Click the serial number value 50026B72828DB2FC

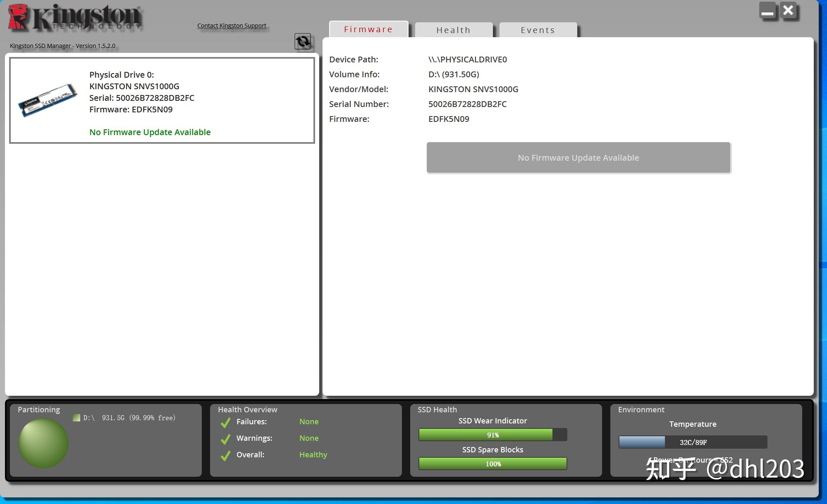click(x=467, y=104)
